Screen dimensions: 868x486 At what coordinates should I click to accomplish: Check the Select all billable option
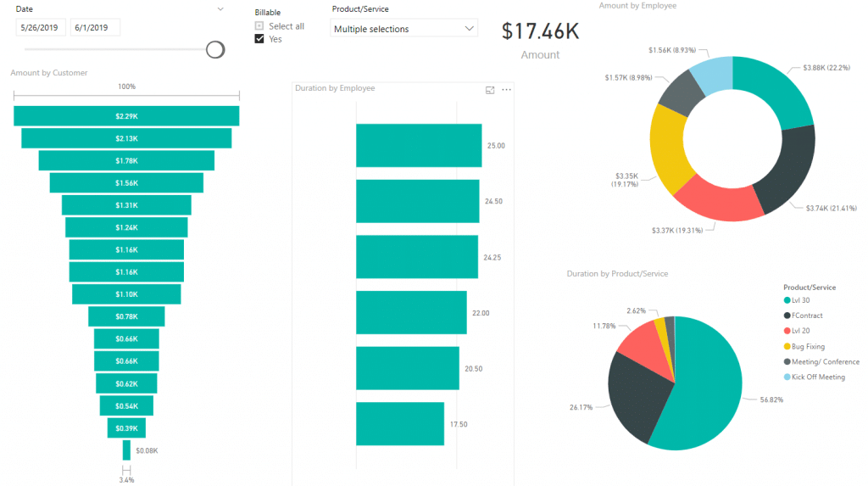[x=259, y=26]
